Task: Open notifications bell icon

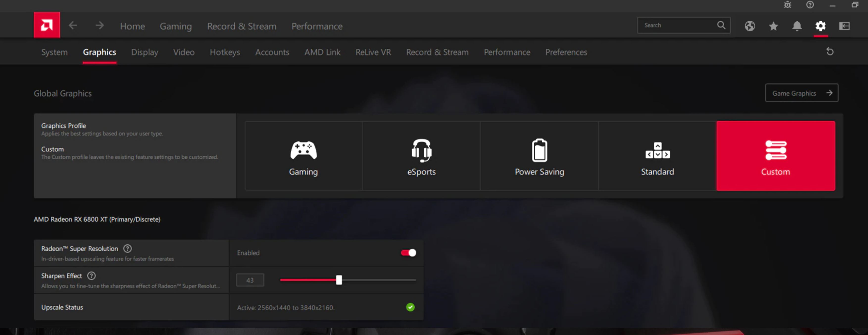Action: pos(797,26)
